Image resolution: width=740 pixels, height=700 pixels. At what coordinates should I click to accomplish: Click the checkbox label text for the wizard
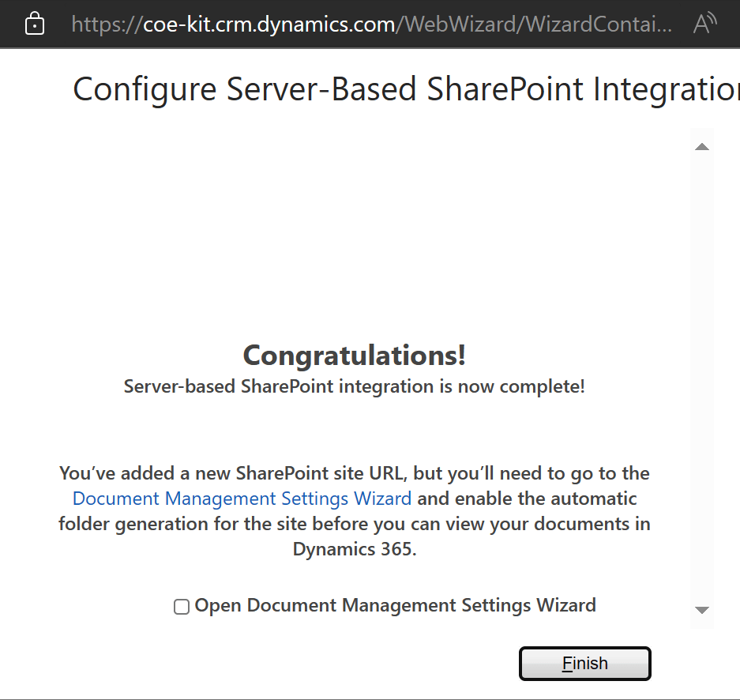[x=395, y=606]
